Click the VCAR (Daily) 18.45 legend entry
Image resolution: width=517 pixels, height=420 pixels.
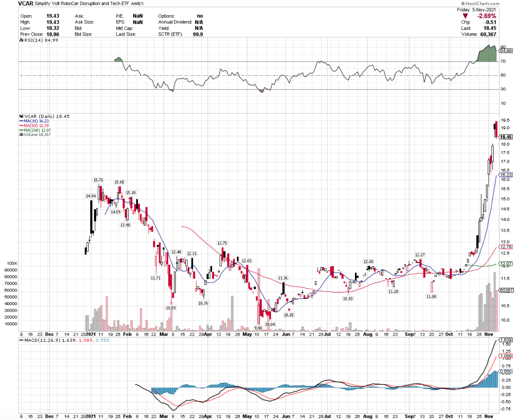[47, 116]
